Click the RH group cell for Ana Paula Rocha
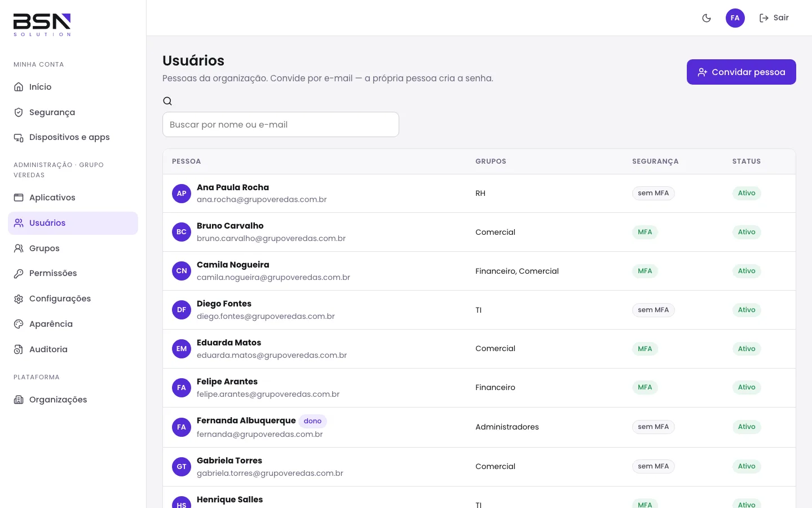The image size is (812, 508). (x=480, y=193)
